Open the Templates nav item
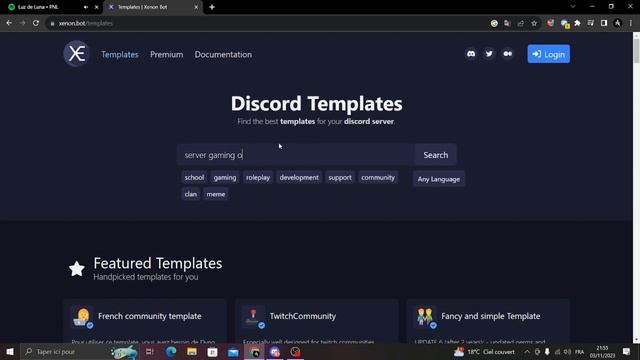Image resolution: width=640 pixels, height=360 pixels. coord(120,54)
